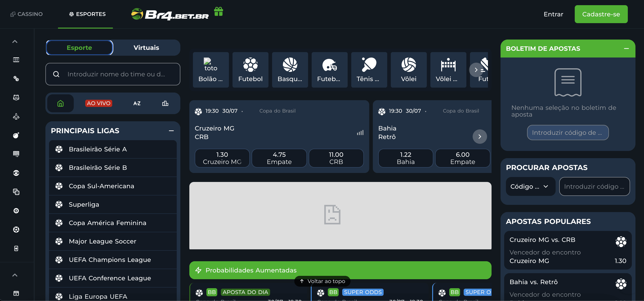Screen dimensions: 644x301
Task: Open the playing card sidebar icon
Action: pos(16,248)
